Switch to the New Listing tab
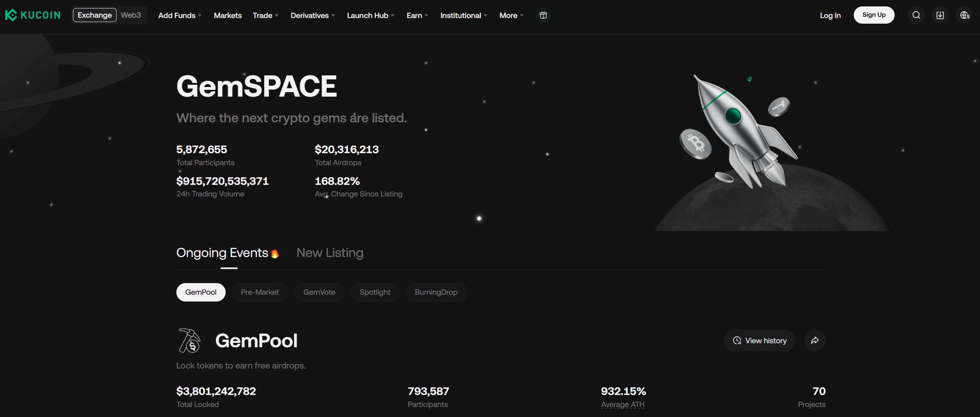980x417 pixels. click(329, 253)
